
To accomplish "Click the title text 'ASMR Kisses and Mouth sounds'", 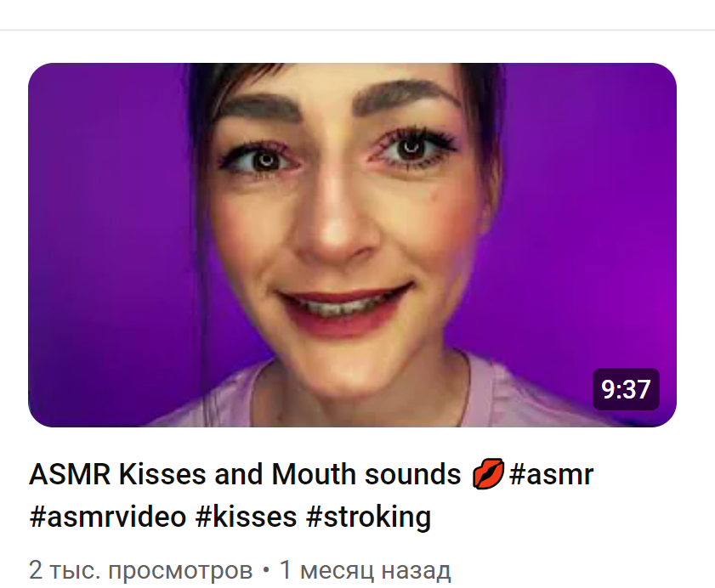I will point(246,474).
